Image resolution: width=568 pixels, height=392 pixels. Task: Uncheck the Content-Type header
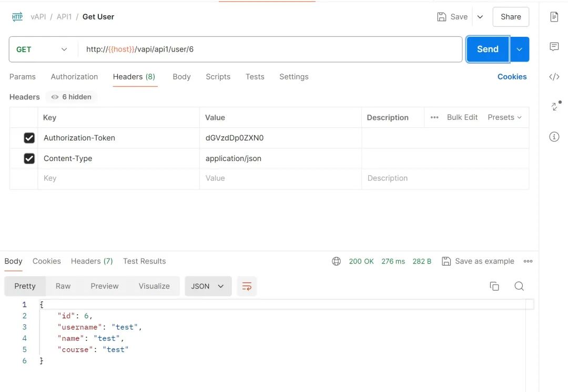[29, 159]
